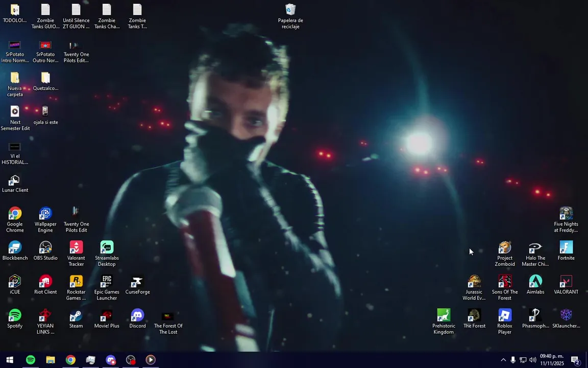The height and width of the screenshot is (368, 588).
Task: Open Rockstar Games launcher shortcut
Action: (x=76, y=287)
